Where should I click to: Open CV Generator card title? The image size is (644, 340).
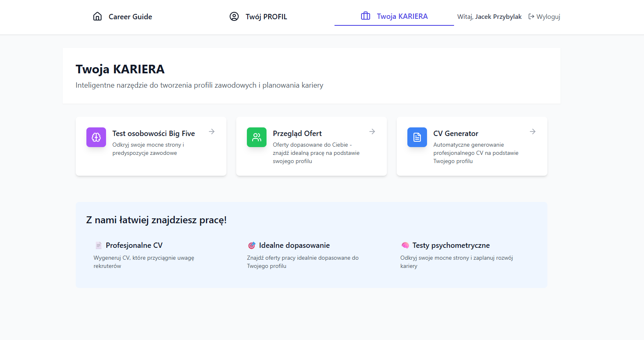(x=456, y=134)
